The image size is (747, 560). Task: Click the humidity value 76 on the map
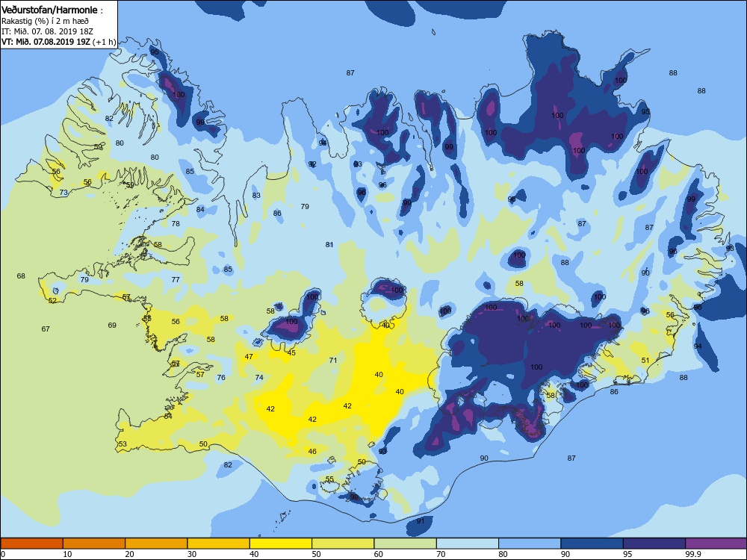point(221,378)
